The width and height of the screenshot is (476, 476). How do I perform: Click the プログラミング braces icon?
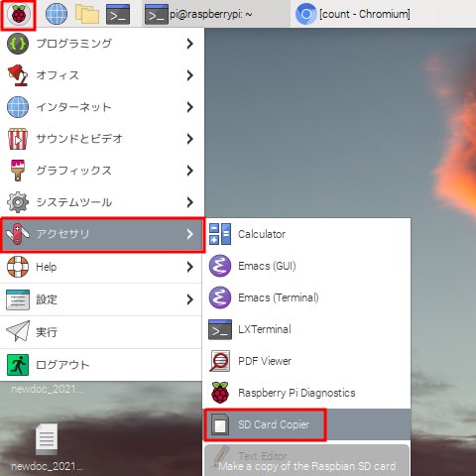click(18, 44)
